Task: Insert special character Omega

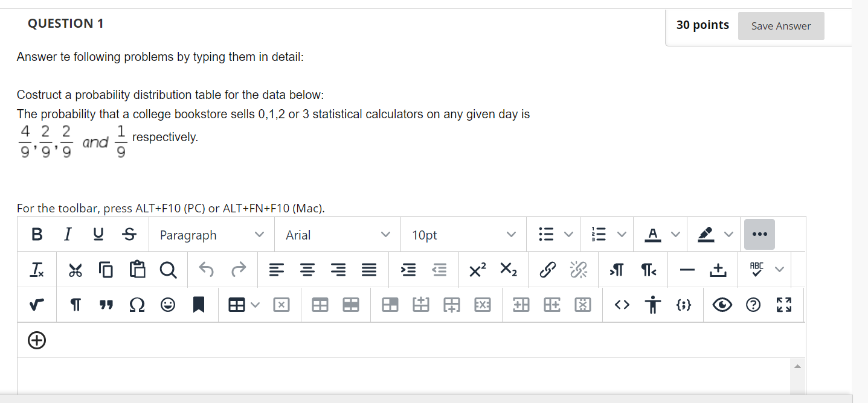Action: point(137,306)
